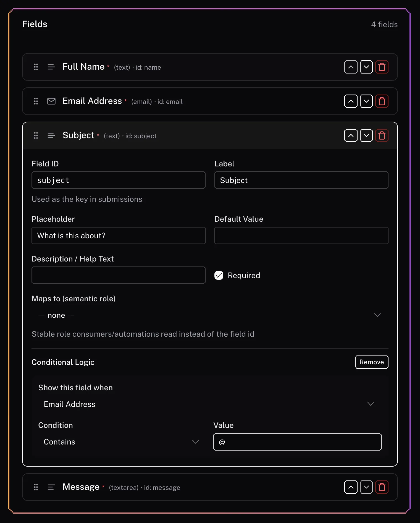Move Subject field up

pyautogui.click(x=351, y=135)
